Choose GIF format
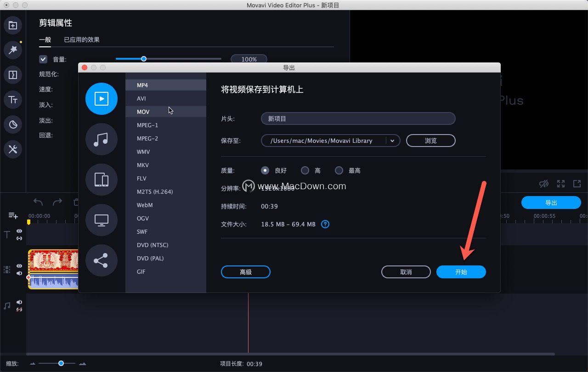The image size is (588, 372). point(166,271)
